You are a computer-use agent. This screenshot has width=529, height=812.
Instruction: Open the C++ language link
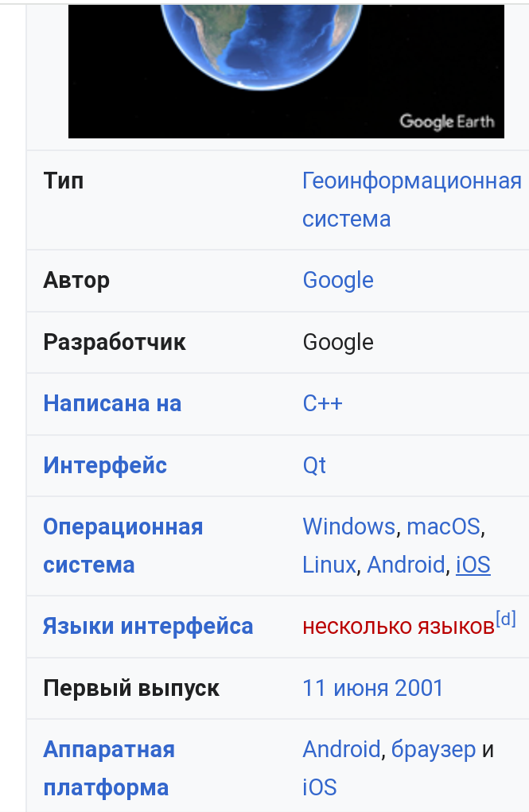[322, 403]
